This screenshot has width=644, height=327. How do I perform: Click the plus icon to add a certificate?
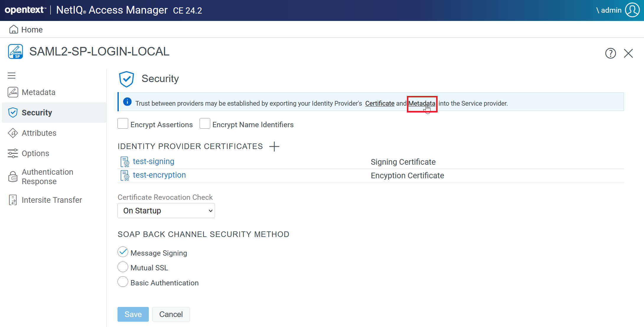click(274, 146)
